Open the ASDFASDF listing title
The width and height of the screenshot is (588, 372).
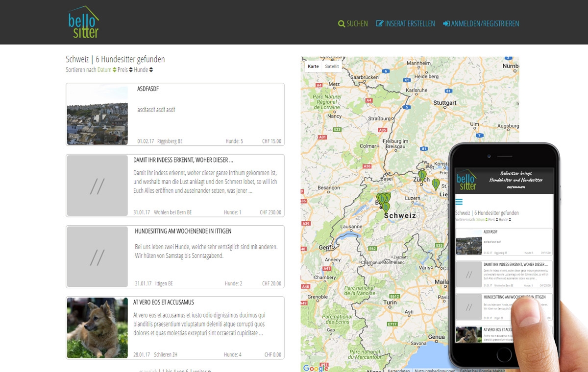tap(148, 89)
